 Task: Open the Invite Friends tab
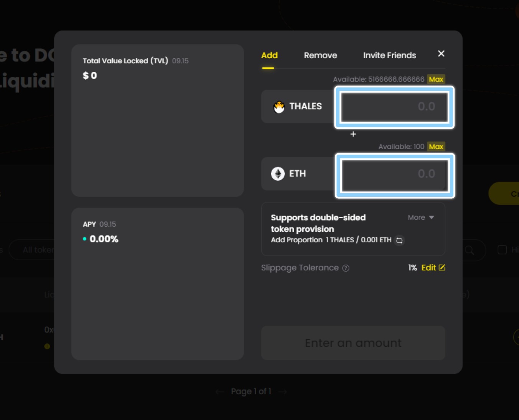(x=389, y=55)
